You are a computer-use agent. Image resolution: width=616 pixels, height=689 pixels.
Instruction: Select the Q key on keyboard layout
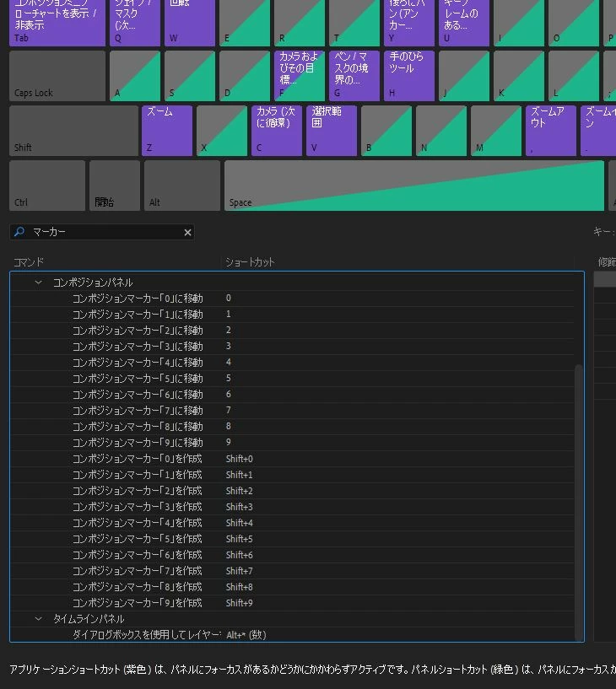135,23
